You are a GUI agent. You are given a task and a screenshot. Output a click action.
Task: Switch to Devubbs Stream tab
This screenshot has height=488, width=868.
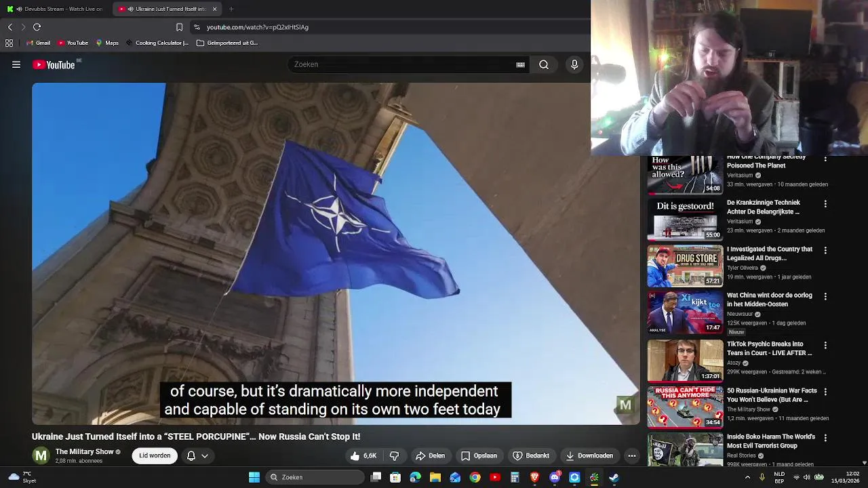(x=56, y=9)
